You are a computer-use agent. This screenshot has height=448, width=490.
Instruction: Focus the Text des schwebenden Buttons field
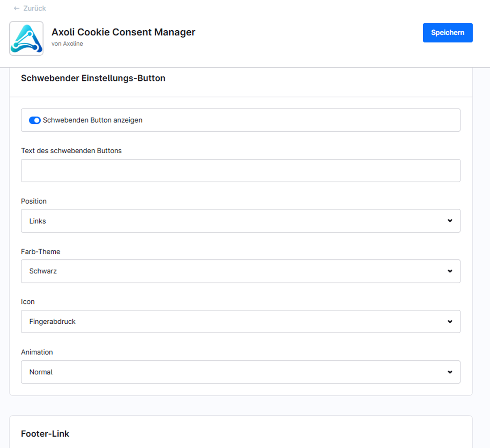coord(240,171)
